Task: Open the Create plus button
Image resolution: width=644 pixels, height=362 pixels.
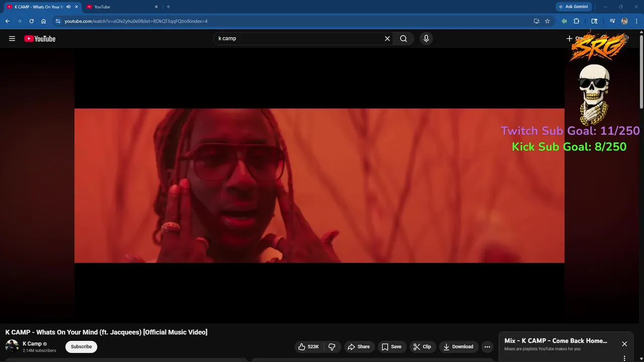Action: click(574, 39)
